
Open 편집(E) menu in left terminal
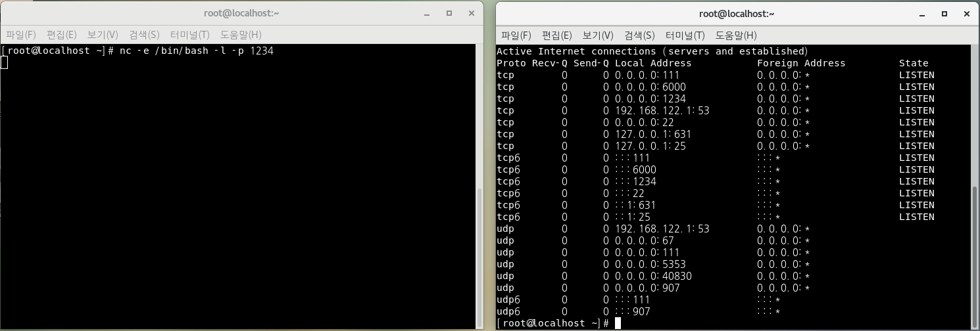click(x=62, y=34)
